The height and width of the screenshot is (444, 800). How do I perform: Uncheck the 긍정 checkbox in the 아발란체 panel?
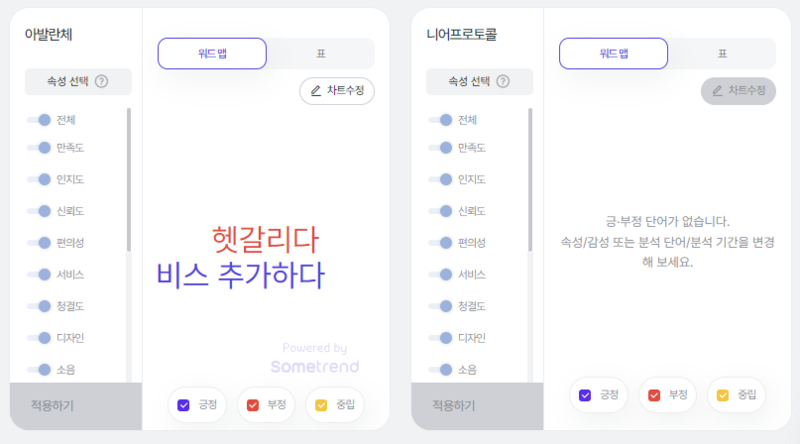183,405
